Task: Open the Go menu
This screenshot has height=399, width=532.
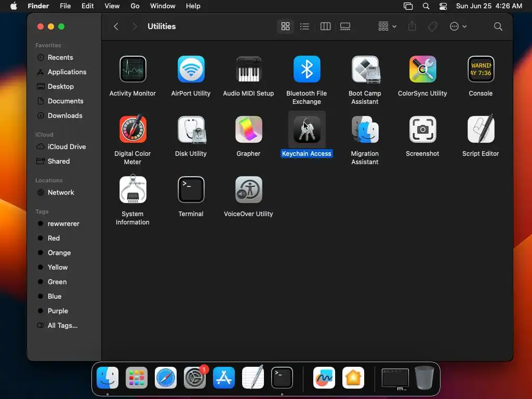Action: 135,6
